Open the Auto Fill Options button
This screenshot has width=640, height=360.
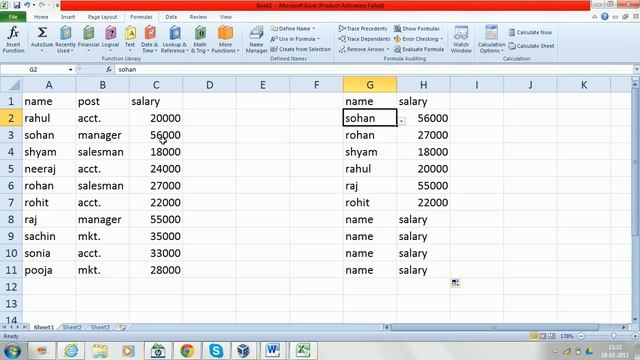[x=456, y=283]
